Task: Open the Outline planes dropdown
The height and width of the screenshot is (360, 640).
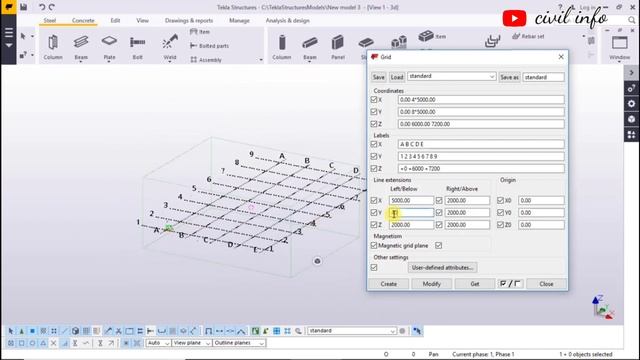Action: click(239, 343)
